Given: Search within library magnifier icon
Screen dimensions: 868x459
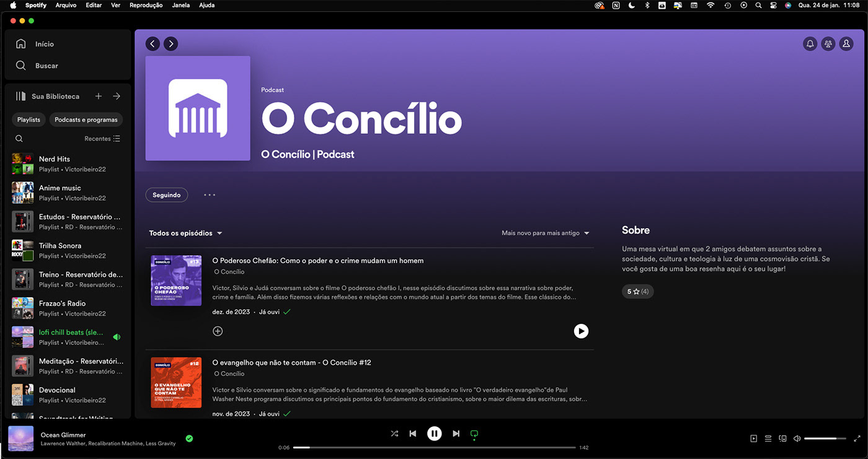Looking at the screenshot, I should 19,139.
